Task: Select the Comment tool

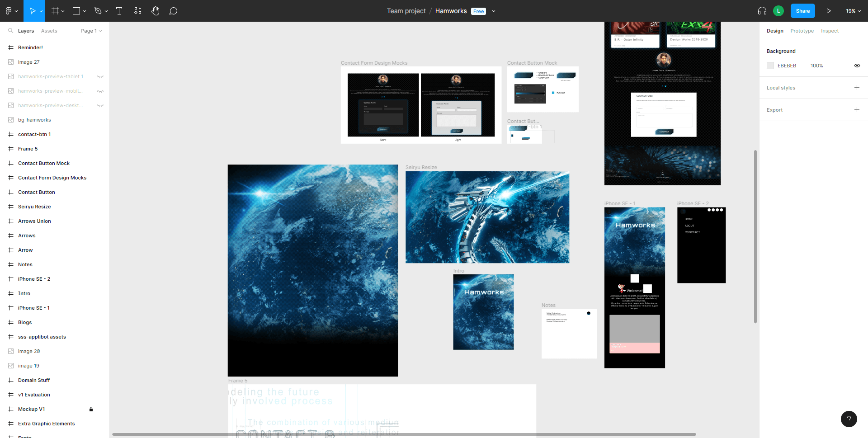Action: (x=173, y=11)
